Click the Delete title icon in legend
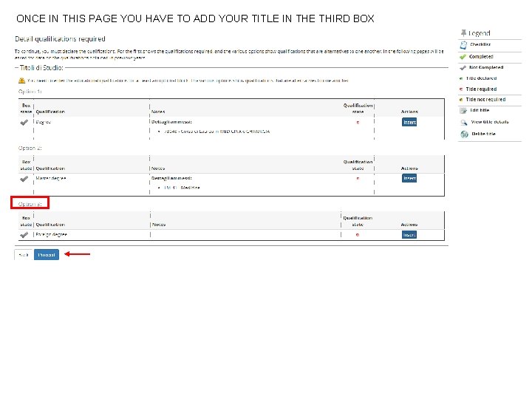The width and height of the screenshot is (532, 399). click(x=464, y=134)
